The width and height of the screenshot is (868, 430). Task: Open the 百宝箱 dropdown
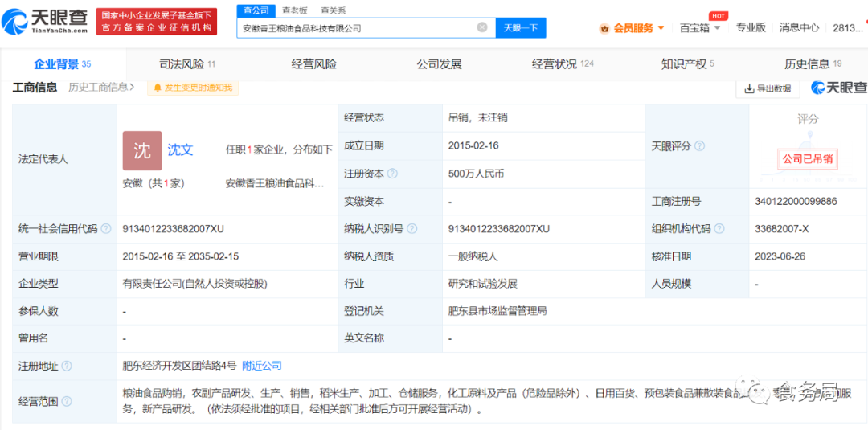point(700,27)
